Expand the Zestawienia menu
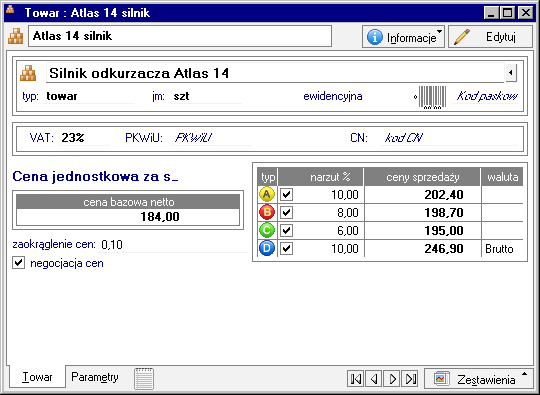Viewport: 540px width, 395px height. coord(479,379)
